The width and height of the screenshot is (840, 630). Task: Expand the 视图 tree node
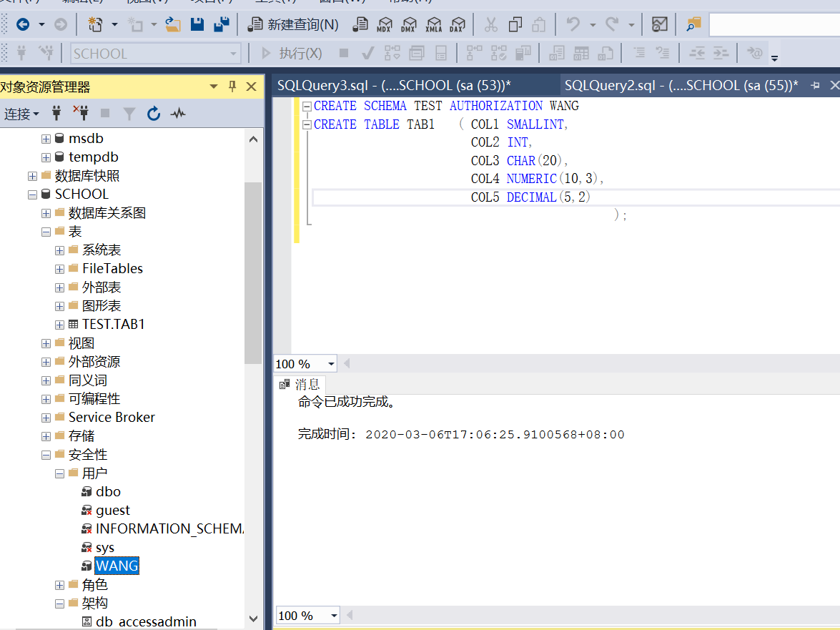45,343
